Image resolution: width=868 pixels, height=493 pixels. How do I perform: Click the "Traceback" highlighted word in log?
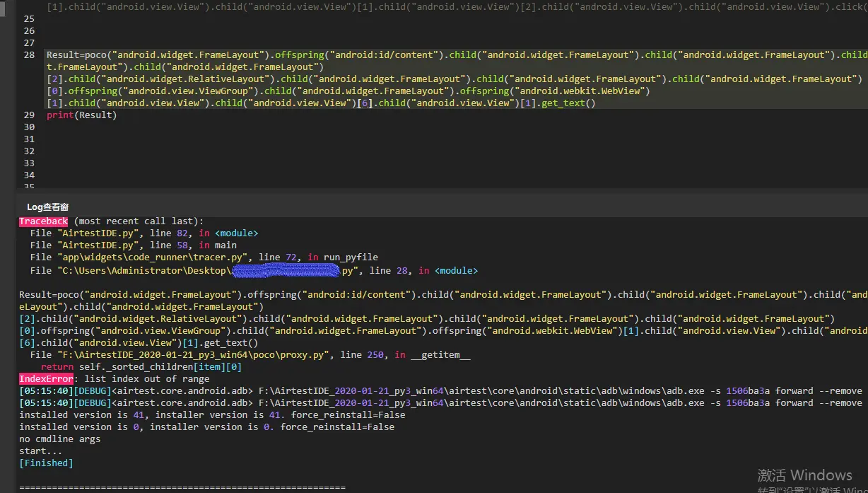44,221
